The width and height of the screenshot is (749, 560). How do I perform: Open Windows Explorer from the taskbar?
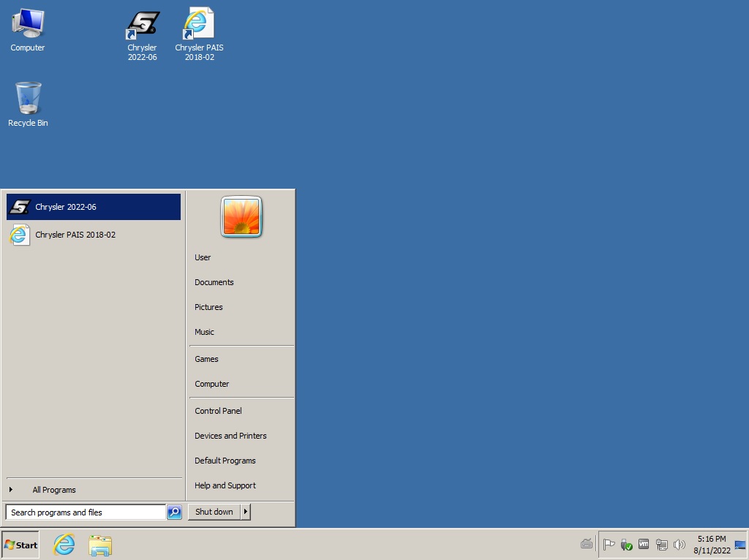[x=100, y=545]
